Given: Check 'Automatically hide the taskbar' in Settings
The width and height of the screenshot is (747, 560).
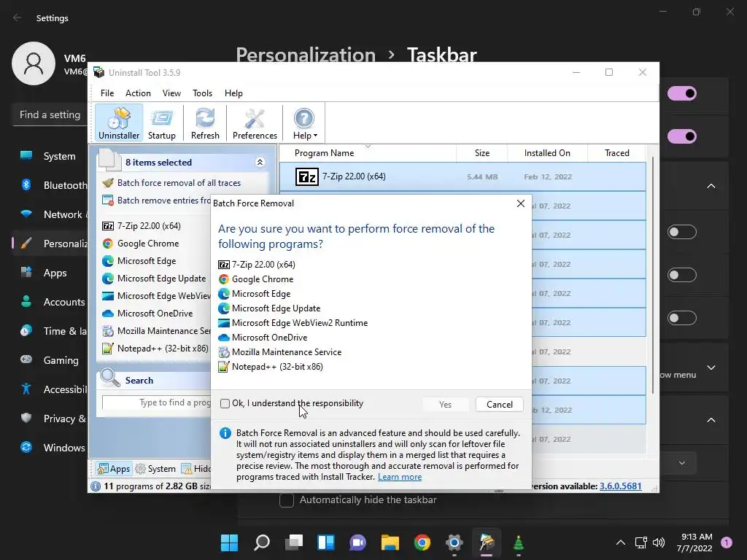Looking at the screenshot, I should pyautogui.click(x=286, y=500).
